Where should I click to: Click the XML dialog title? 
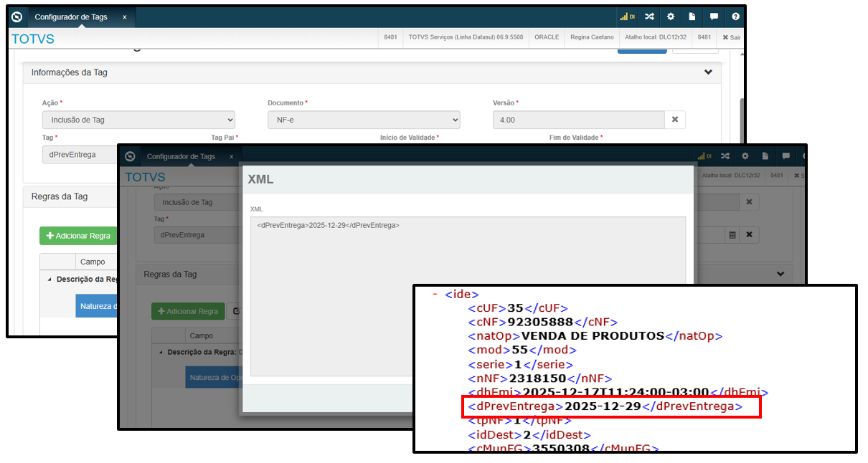[260, 179]
